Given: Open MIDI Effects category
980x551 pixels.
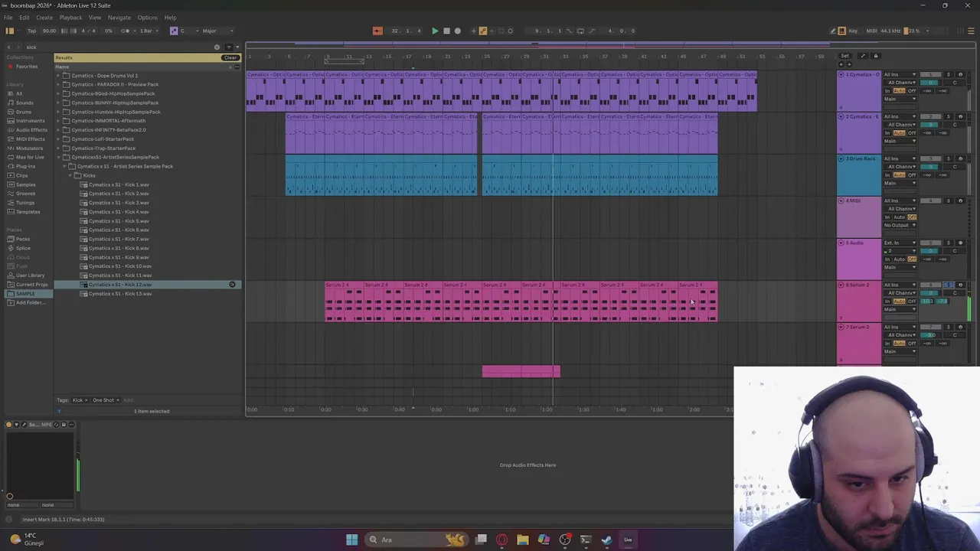Looking at the screenshot, I should click(x=30, y=139).
